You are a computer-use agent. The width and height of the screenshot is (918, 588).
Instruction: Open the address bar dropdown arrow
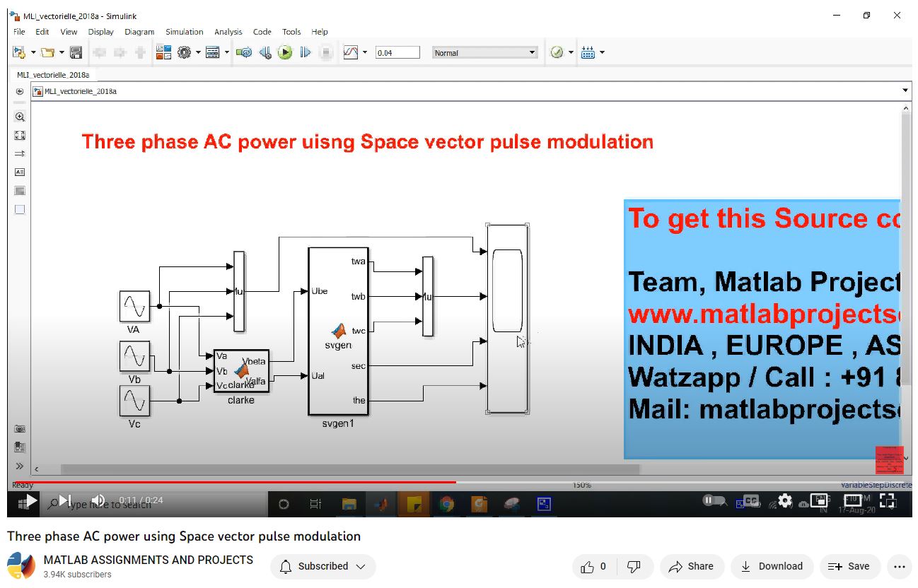coord(905,90)
